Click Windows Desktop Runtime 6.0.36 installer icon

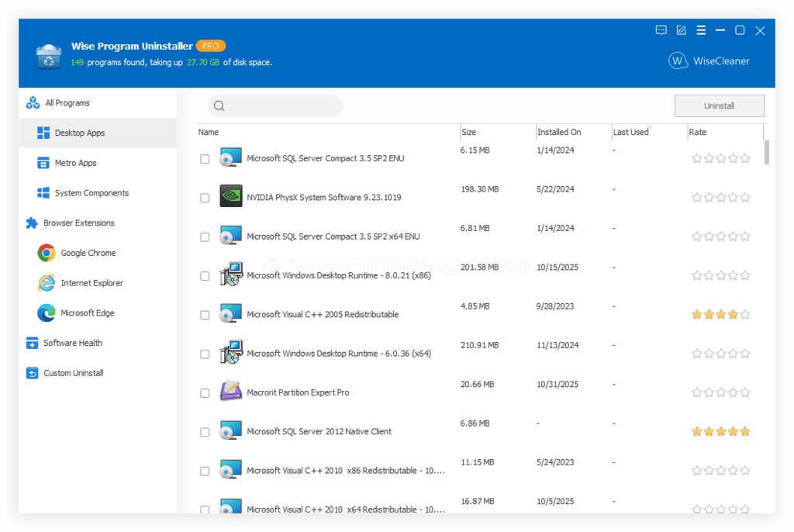click(x=231, y=352)
